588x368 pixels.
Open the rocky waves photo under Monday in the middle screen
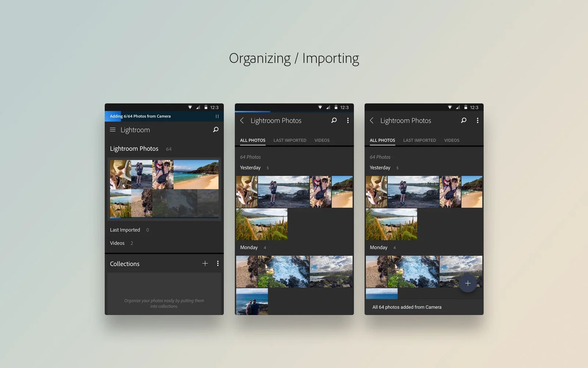[283, 272]
